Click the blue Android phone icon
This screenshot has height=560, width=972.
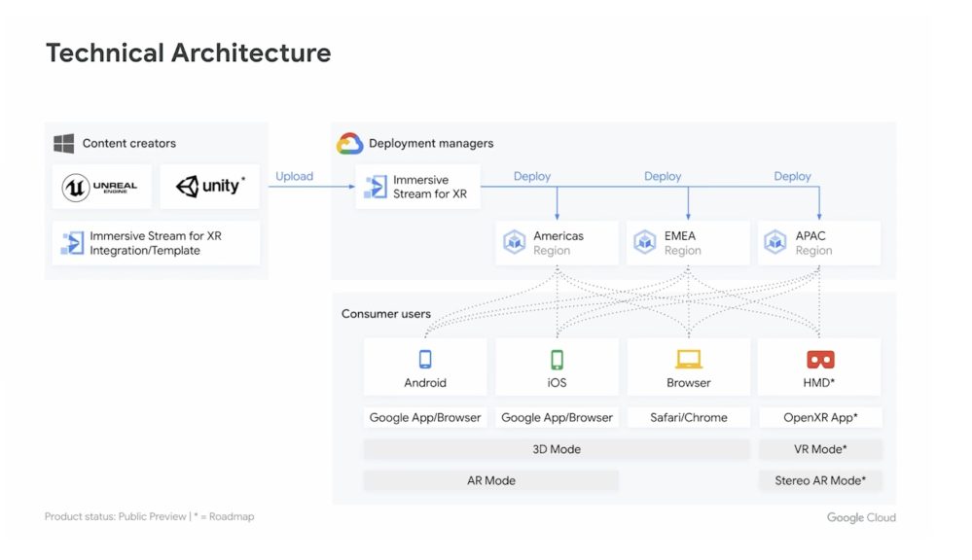[425, 360]
